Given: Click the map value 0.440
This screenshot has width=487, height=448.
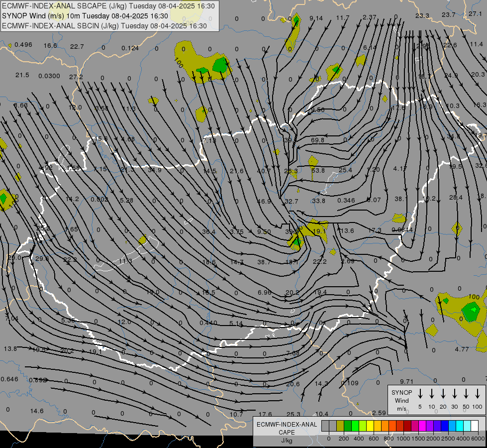Looking at the screenshot, I should tap(208, 323).
